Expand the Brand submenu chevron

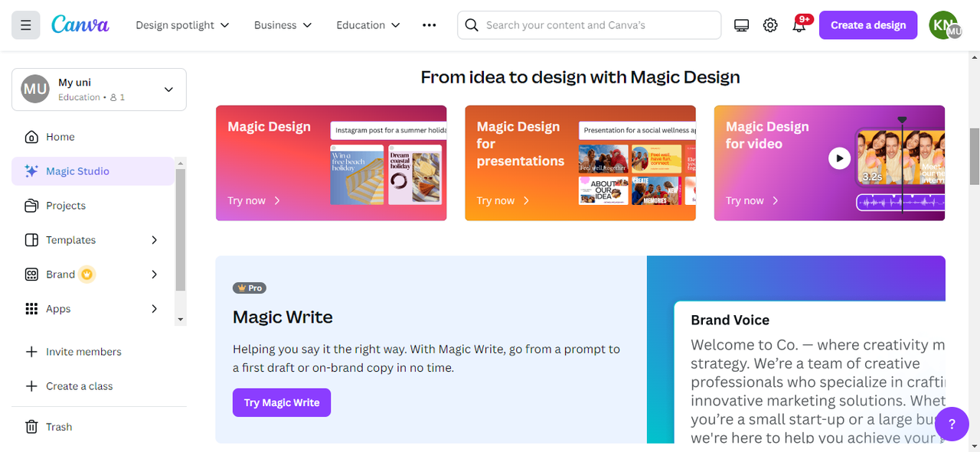tap(154, 275)
